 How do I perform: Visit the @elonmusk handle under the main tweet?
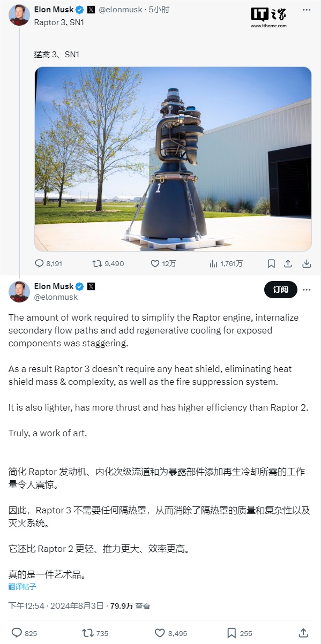pos(56,297)
